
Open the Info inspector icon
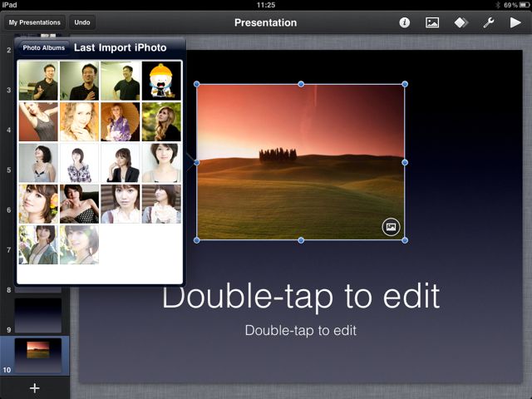(404, 22)
